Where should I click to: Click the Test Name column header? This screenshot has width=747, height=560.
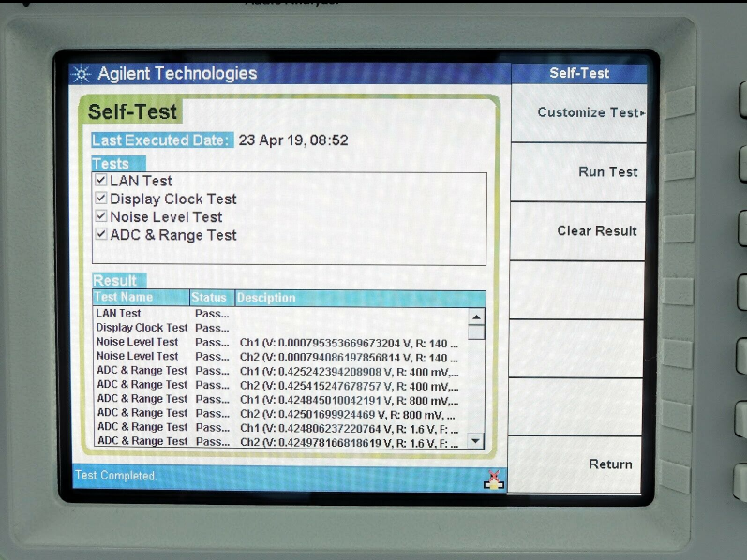coord(141,298)
